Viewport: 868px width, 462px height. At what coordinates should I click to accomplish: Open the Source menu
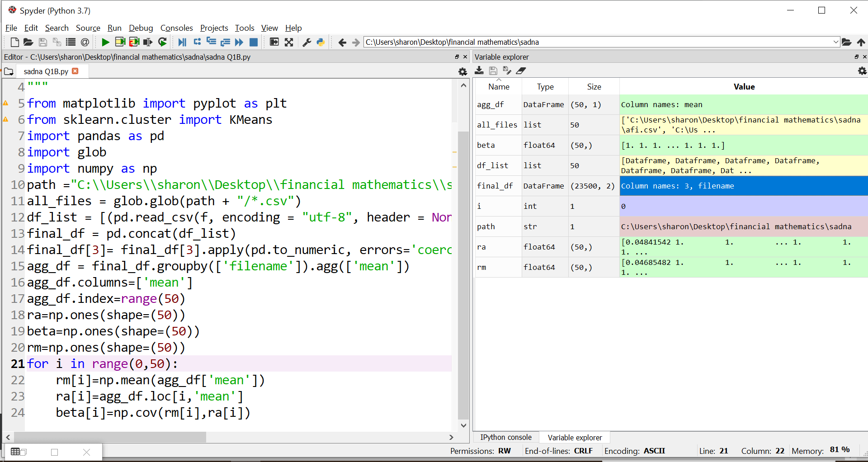88,28
